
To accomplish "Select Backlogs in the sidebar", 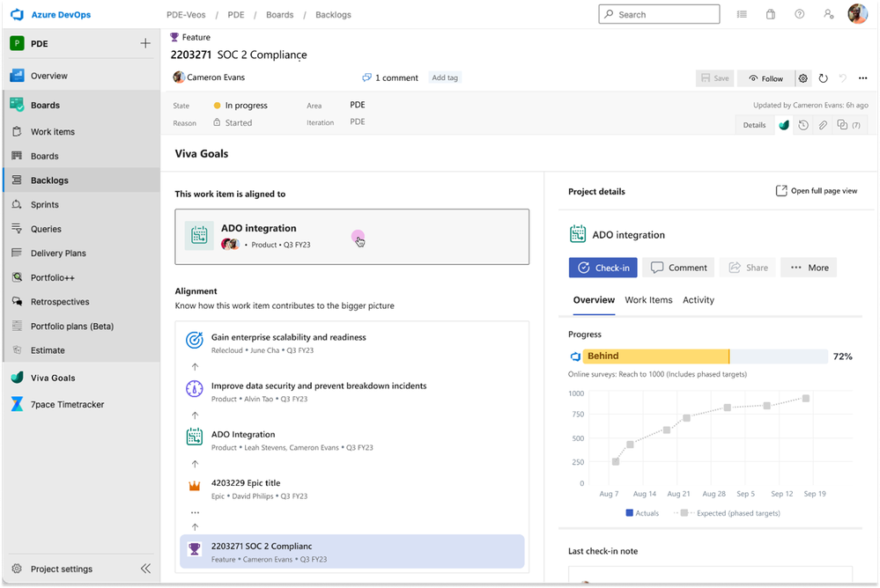I will (81, 180).
